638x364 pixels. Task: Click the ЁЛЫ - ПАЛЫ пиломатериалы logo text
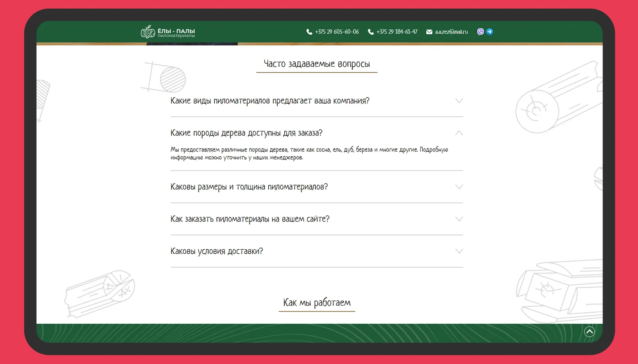[x=176, y=33]
